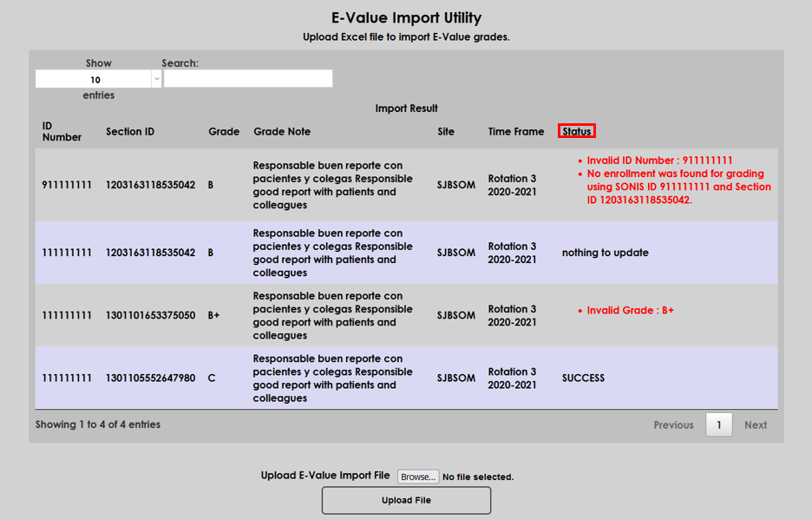Click the highlighted Status column header
This screenshot has width=812, height=520.
pos(576,130)
